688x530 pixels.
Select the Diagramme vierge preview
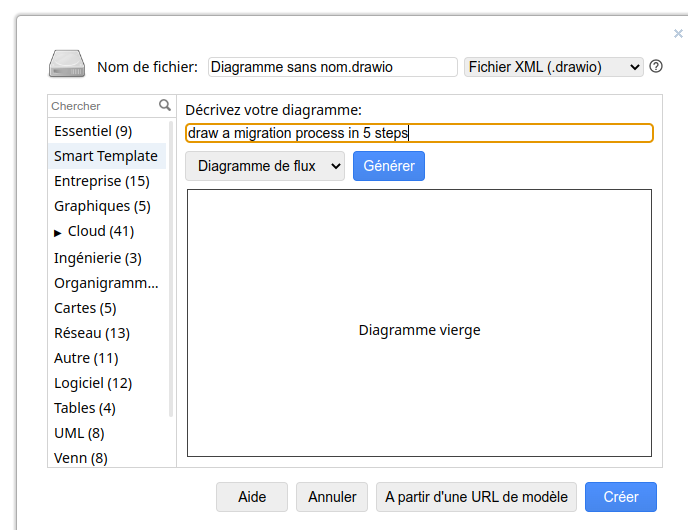click(419, 323)
